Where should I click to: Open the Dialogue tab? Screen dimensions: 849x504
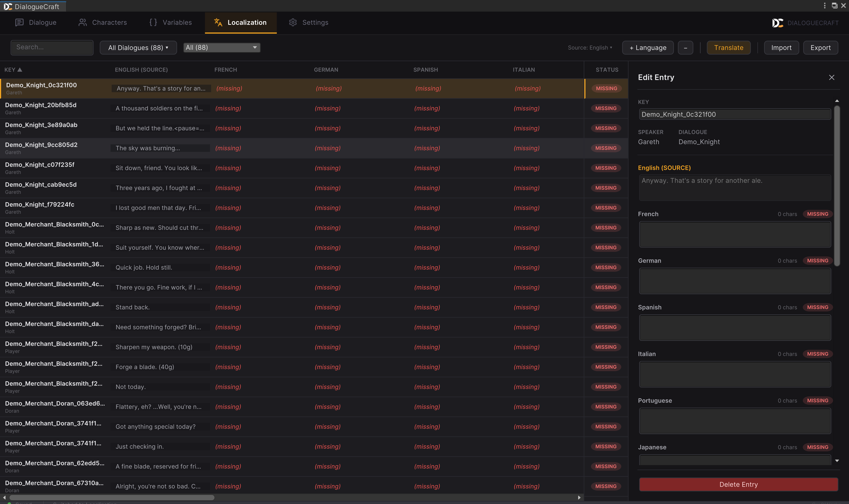point(36,22)
